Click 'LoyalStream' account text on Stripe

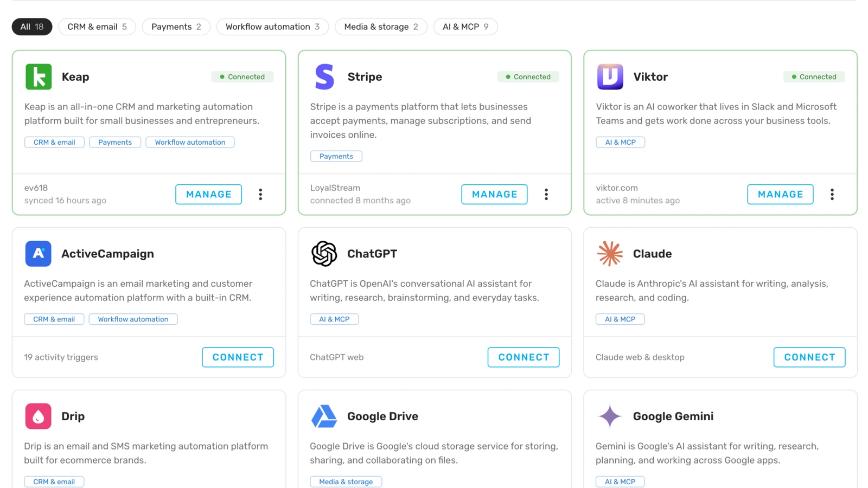tap(335, 188)
